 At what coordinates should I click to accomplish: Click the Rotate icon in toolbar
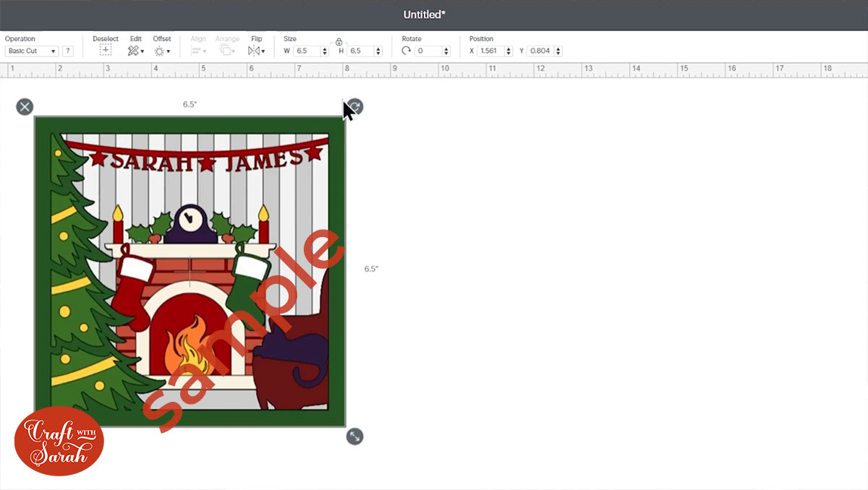pyautogui.click(x=406, y=51)
